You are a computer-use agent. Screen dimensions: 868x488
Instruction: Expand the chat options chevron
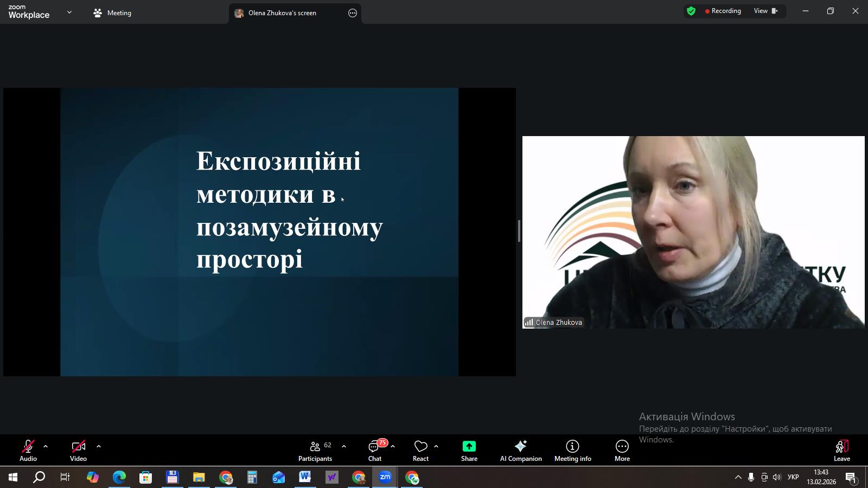click(x=392, y=446)
